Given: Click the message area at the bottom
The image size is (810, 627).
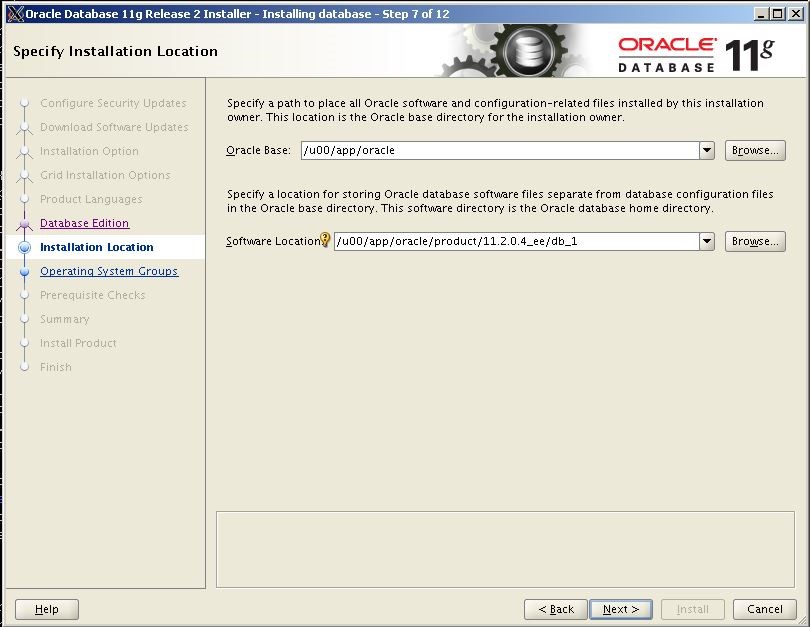Looking at the screenshot, I should (505, 550).
